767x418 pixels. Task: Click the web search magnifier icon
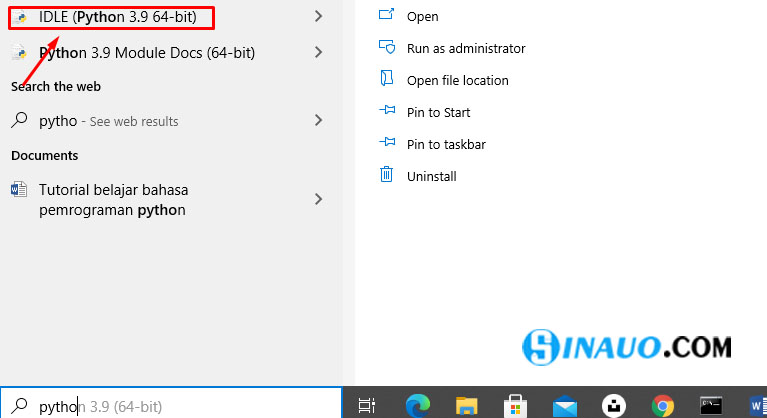pos(20,120)
